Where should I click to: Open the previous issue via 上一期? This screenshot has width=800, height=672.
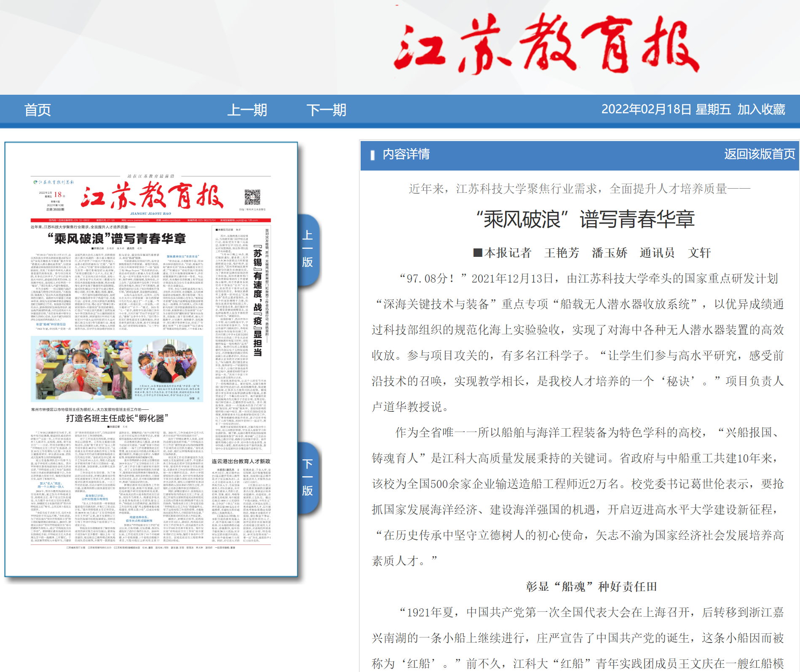247,110
